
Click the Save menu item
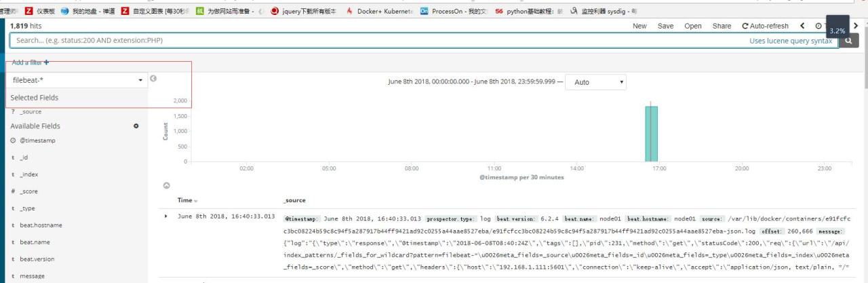[x=665, y=26]
